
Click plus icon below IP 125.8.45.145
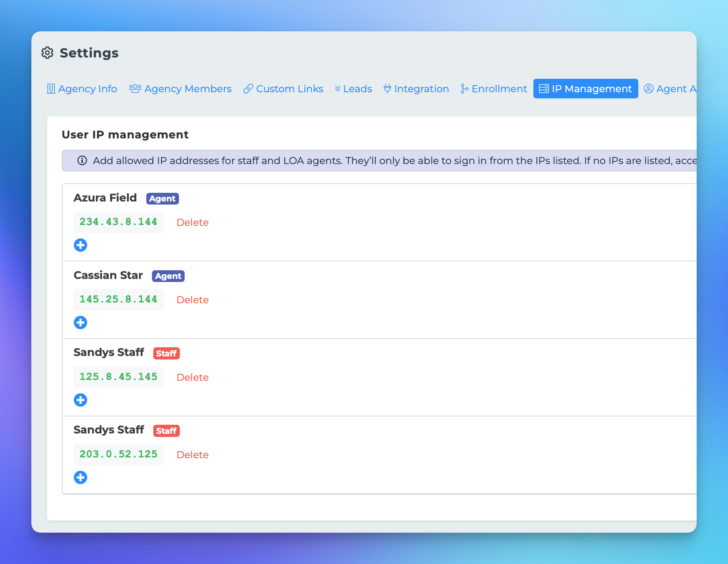[81, 400]
